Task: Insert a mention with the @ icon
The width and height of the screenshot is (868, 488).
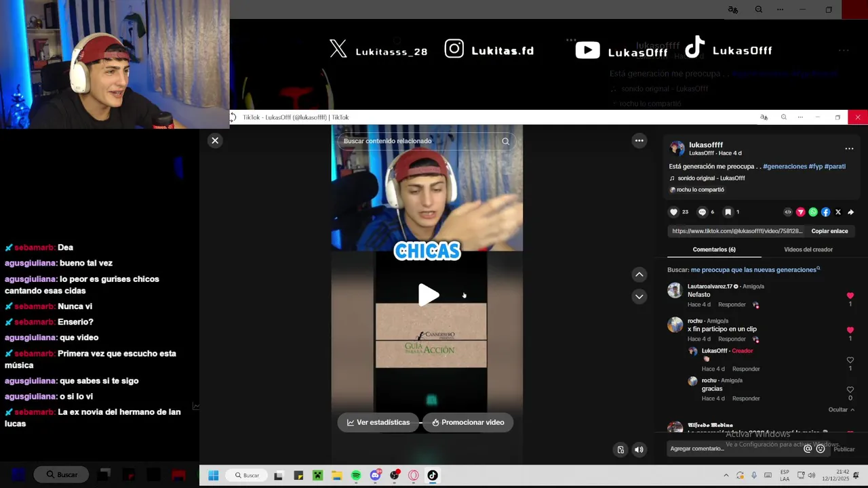Action: (808, 449)
